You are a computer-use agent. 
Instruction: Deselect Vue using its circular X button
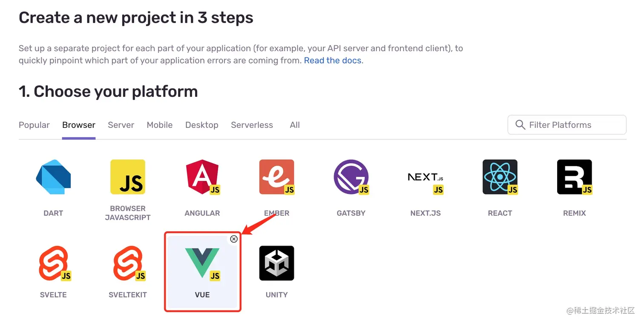click(234, 239)
